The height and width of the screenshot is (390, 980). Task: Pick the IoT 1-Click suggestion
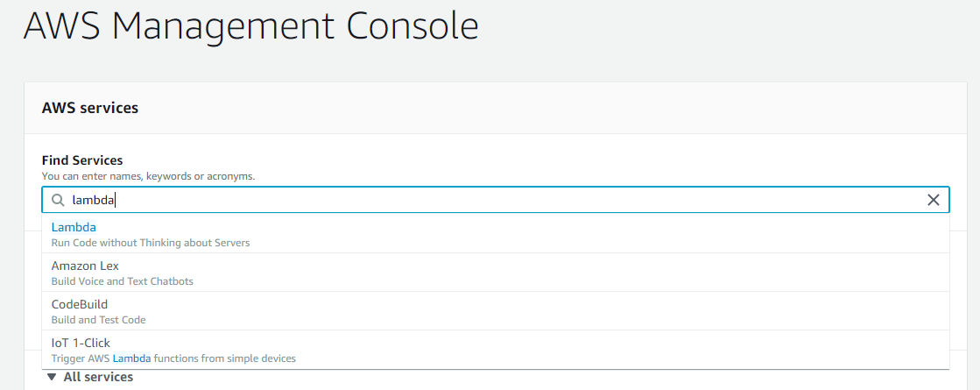pos(81,344)
